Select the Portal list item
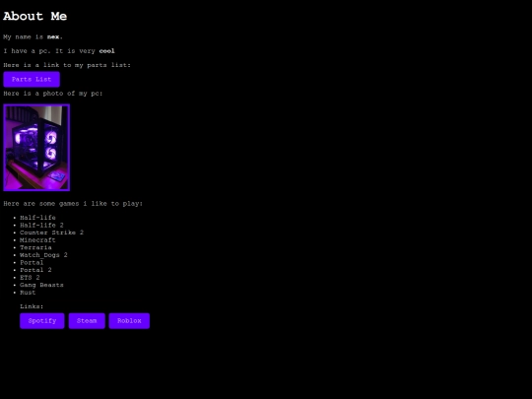Image resolution: width=532 pixels, height=399 pixels. 32,262
